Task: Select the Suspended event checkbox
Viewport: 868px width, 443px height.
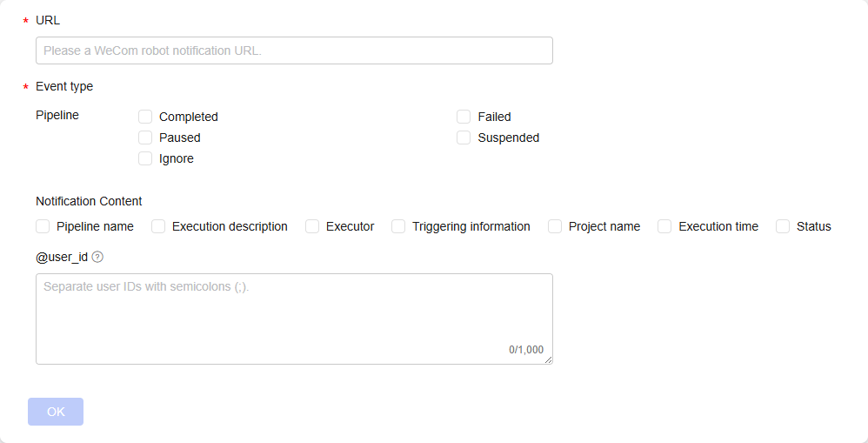Action: (x=464, y=138)
